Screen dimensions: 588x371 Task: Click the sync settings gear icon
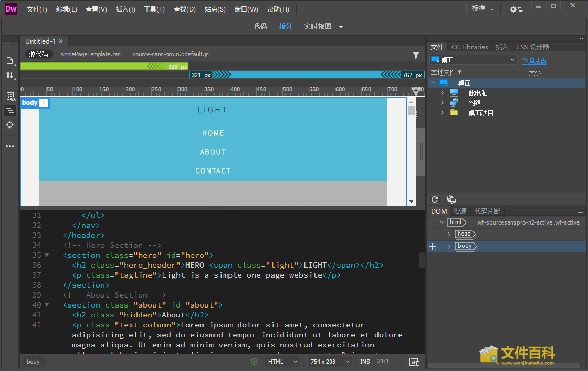click(516, 9)
